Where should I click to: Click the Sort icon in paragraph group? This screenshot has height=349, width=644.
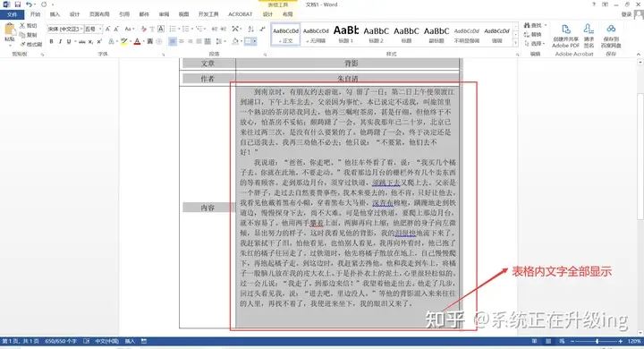[251, 29]
